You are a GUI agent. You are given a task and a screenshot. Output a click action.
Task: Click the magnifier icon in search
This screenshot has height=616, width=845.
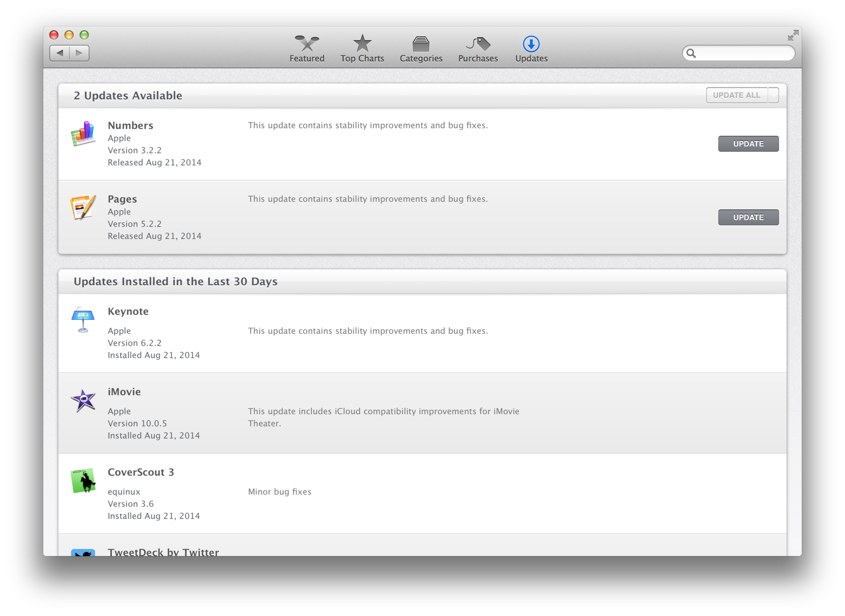point(692,53)
